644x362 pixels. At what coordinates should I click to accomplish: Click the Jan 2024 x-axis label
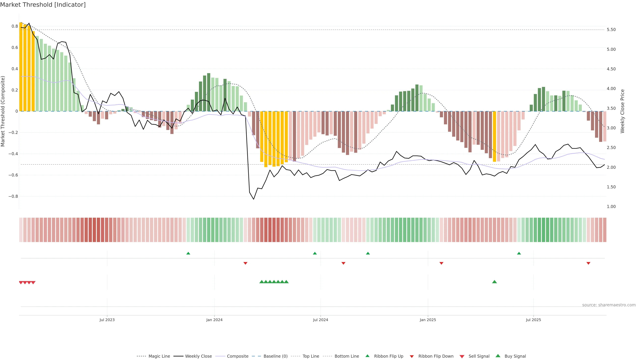tap(214, 320)
